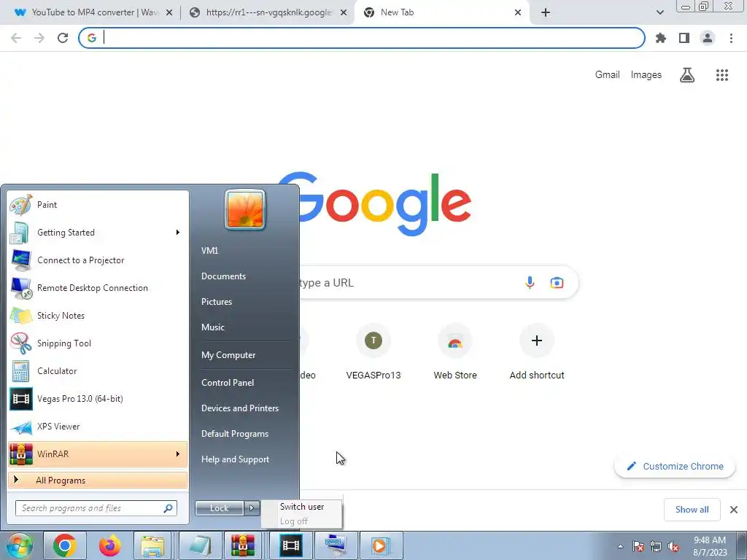Open WinRAR in the Start menu
The width and height of the screenshot is (747, 560).
[x=98, y=454]
